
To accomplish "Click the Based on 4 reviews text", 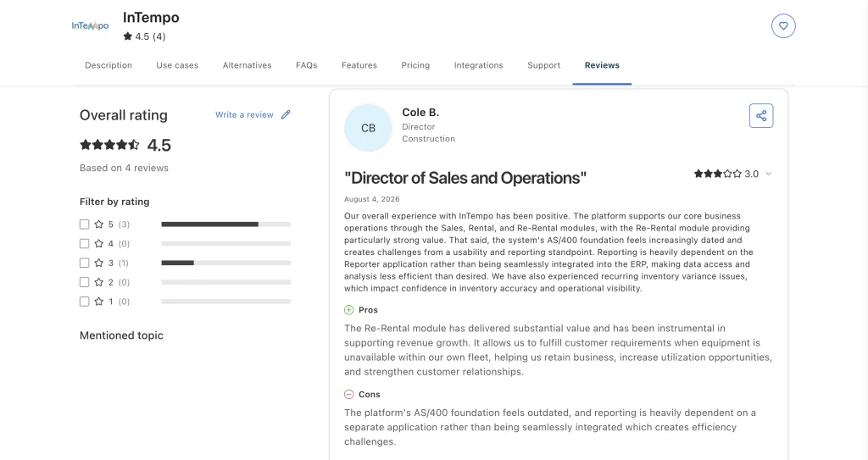I will click(x=124, y=168).
